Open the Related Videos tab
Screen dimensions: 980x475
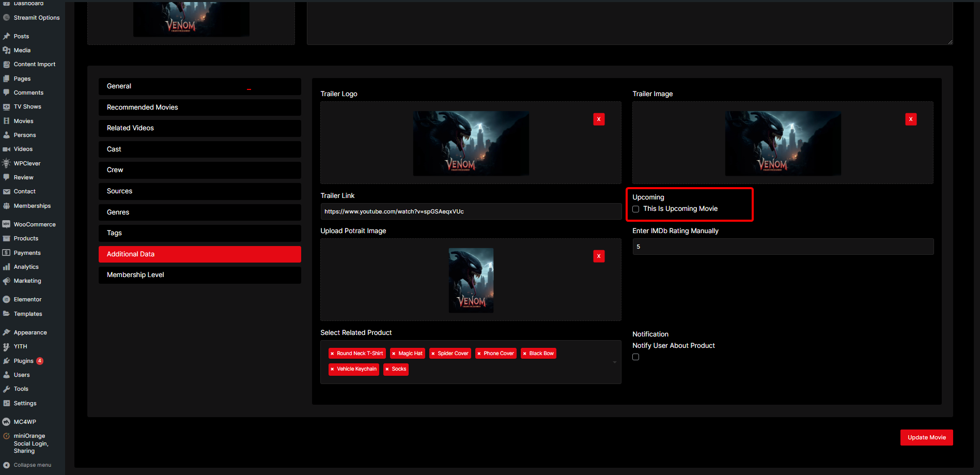click(x=200, y=128)
